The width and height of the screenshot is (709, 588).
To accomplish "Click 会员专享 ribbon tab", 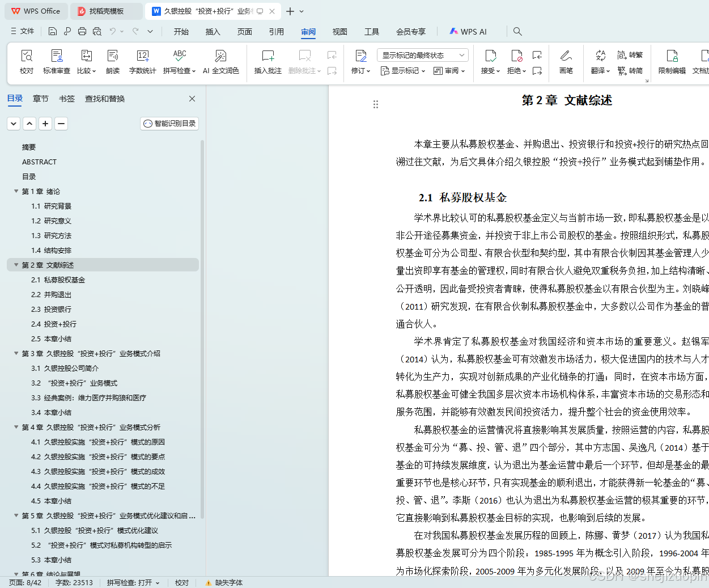I will pyautogui.click(x=411, y=32).
